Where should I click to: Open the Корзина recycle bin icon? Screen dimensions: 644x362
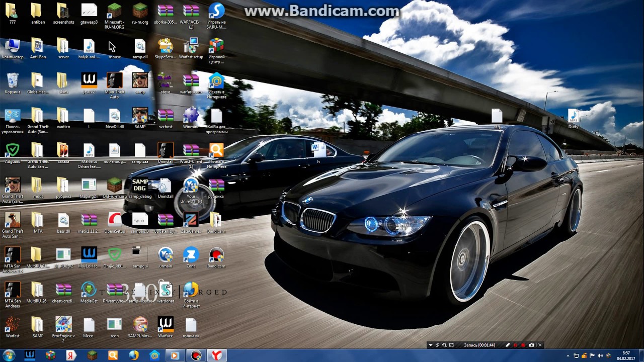[x=13, y=83]
